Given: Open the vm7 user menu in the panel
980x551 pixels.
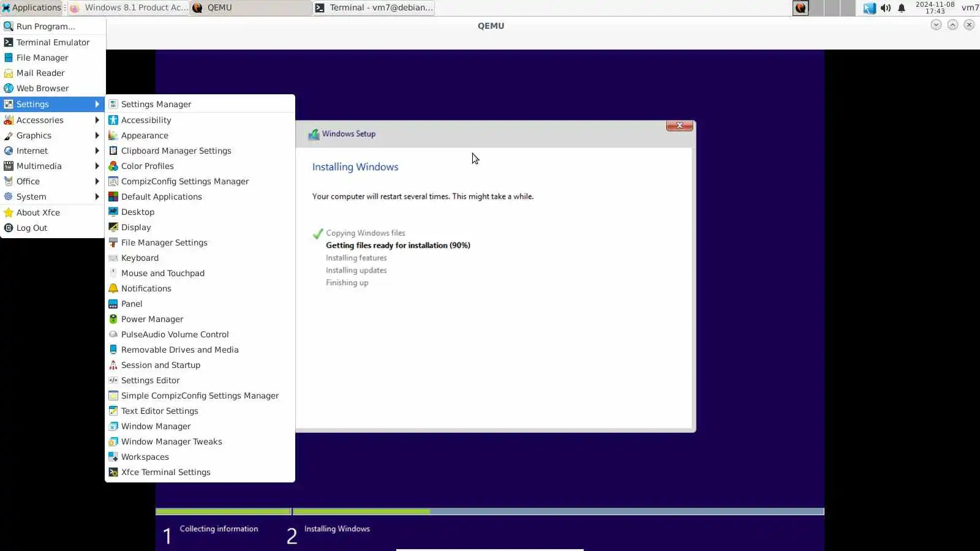Looking at the screenshot, I should click(970, 7).
